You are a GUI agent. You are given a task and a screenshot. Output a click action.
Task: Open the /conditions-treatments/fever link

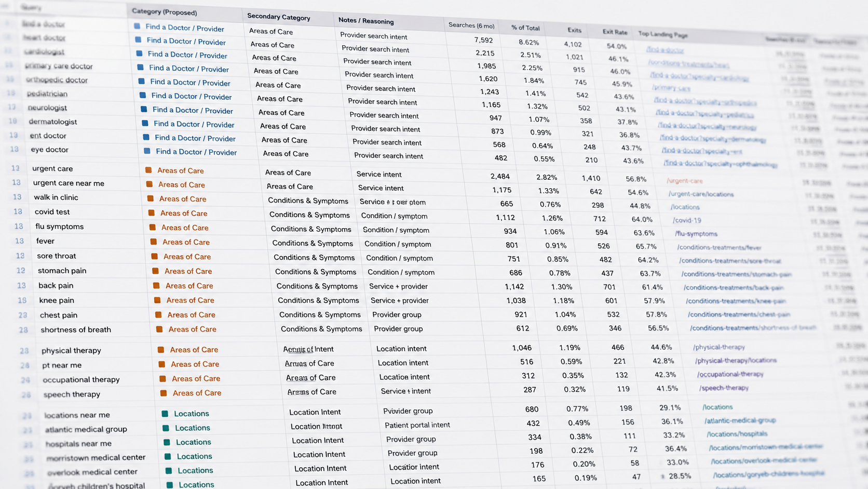(x=719, y=247)
